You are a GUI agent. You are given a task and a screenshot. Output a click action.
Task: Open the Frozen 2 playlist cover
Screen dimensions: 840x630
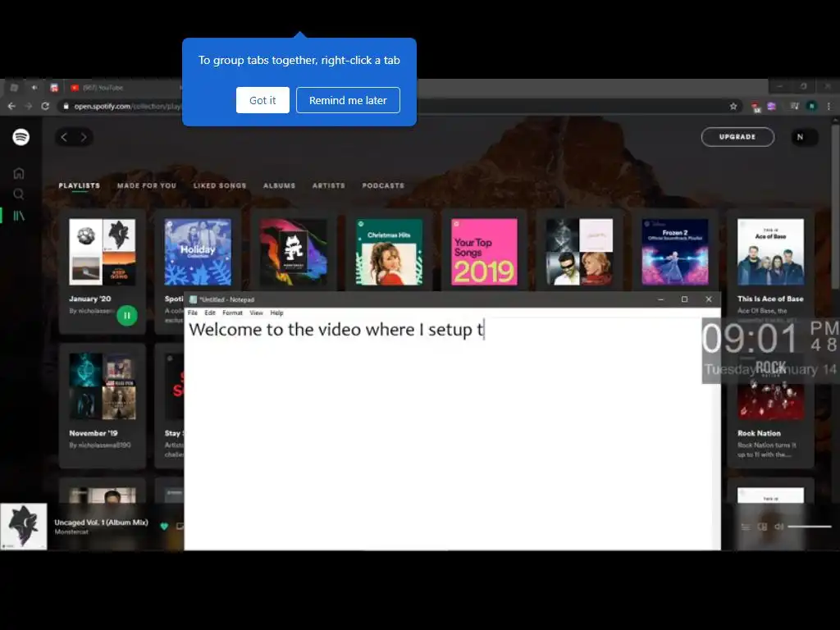pyautogui.click(x=675, y=252)
